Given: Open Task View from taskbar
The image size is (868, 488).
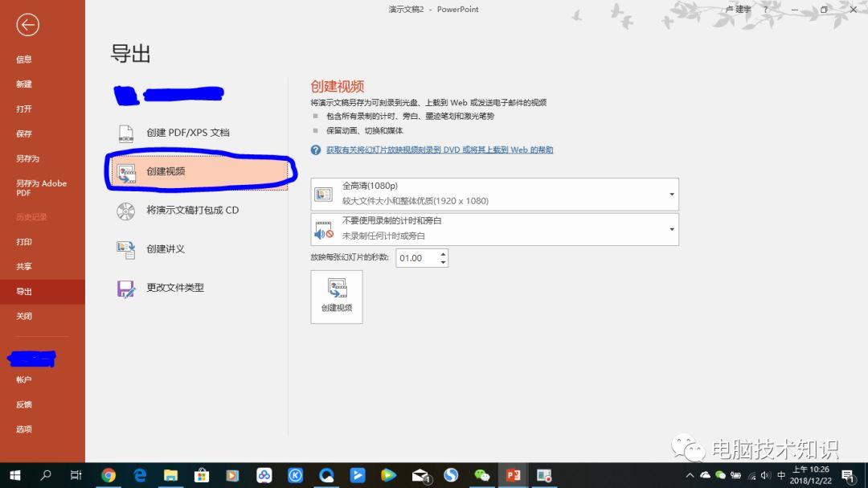Looking at the screenshot, I should click(x=76, y=475).
